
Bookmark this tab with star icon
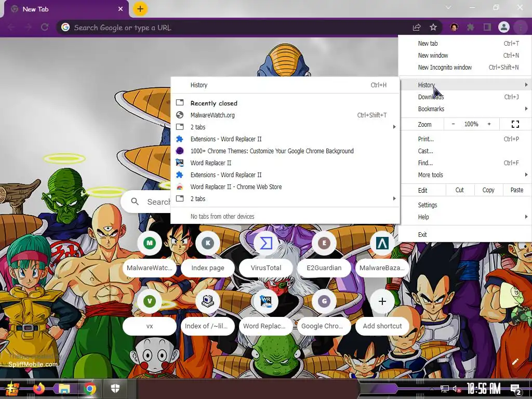point(433,28)
